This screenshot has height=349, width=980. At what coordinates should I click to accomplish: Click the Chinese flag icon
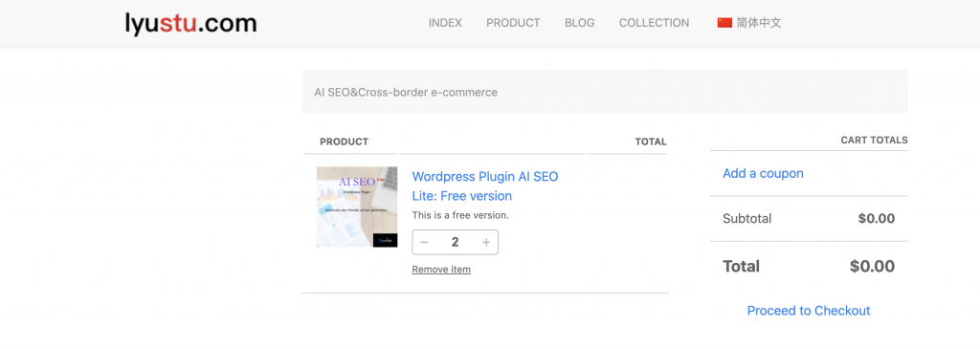click(724, 23)
